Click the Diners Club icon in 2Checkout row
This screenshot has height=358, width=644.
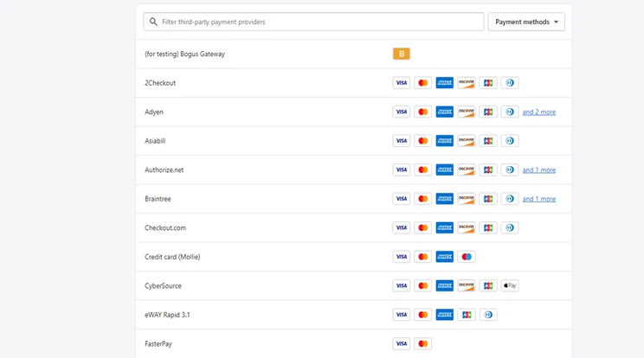click(x=510, y=83)
